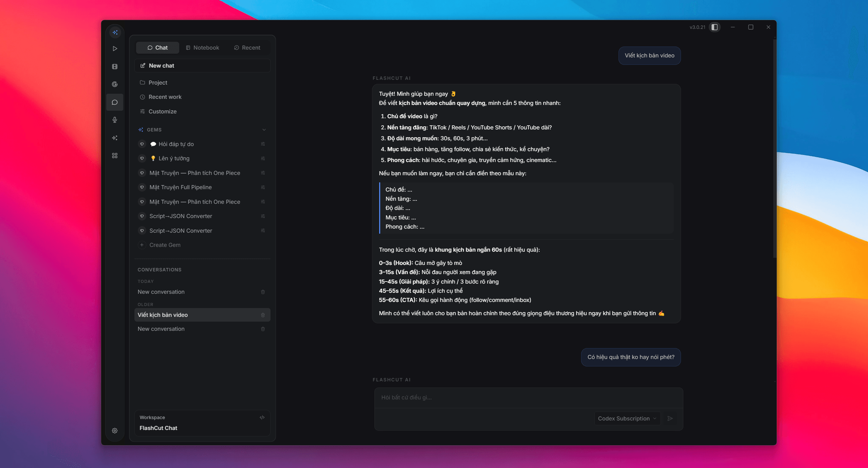
Task: Open the microphone voice section
Action: pyautogui.click(x=115, y=120)
